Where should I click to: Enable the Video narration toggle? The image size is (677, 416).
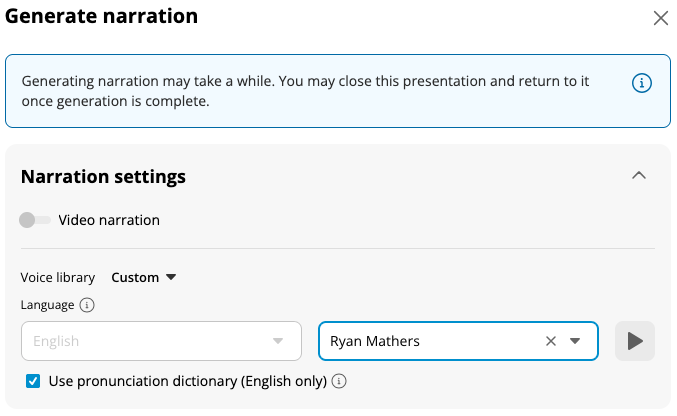(x=35, y=220)
